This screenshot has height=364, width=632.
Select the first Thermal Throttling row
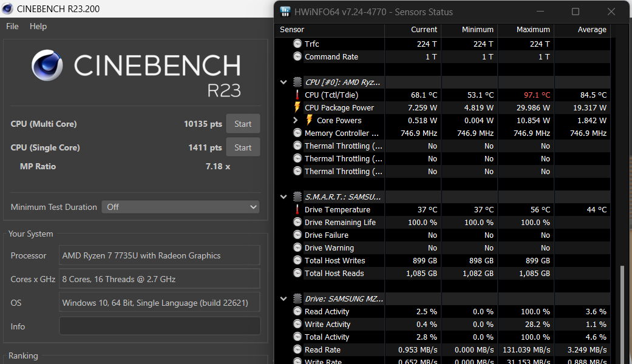[343, 146]
